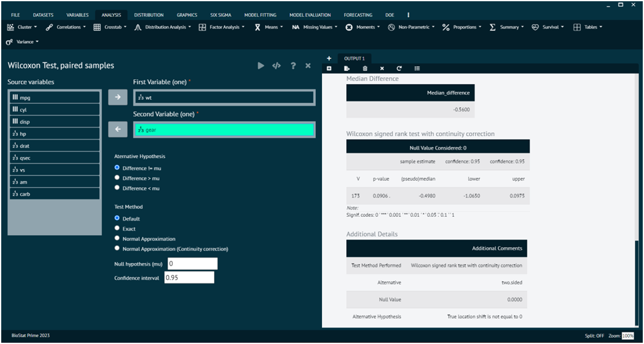This screenshot has height=344, width=644.
Task: Switch to the MODEL FITTING tab
Action: coord(260,15)
